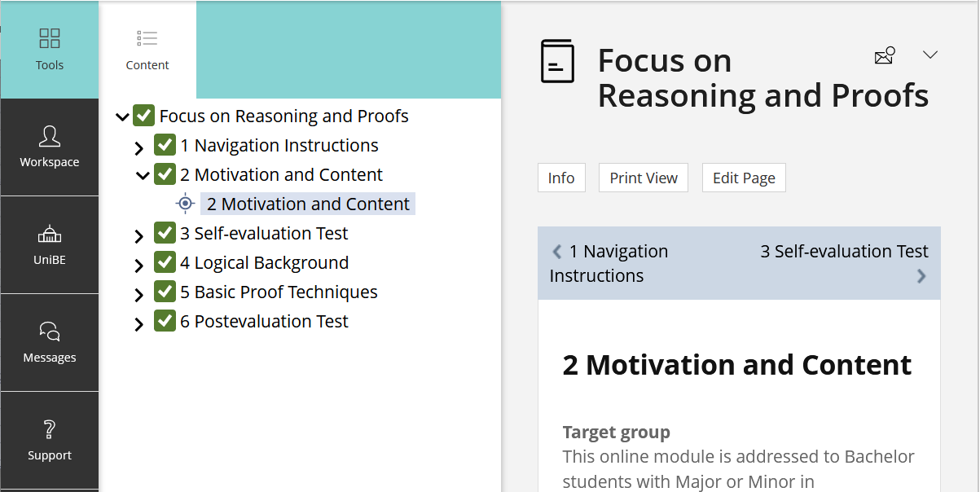This screenshot has width=980, height=492.
Task: Toggle the 1 Navigation Instructions checkbox
Action: (x=165, y=145)
